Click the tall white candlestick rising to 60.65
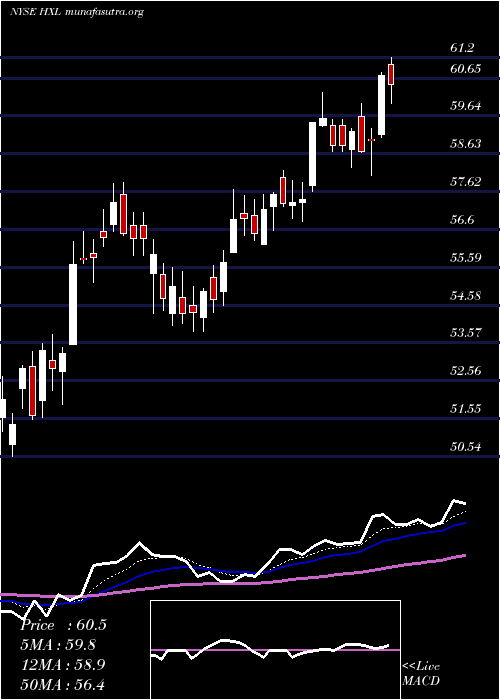500x700 pixels. click(381, 105)
